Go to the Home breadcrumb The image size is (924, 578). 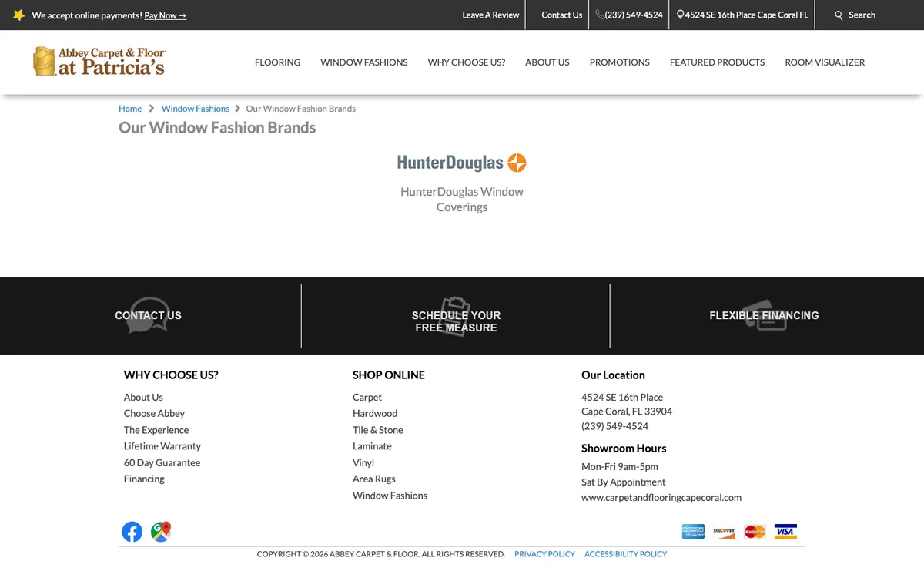pyautogui.click(x=130, y=109)
